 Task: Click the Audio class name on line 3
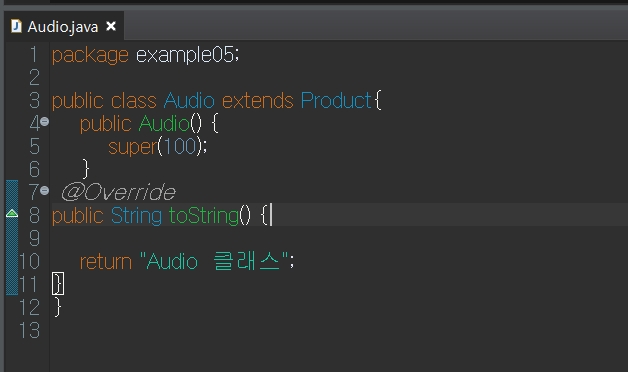click(189, 101)
